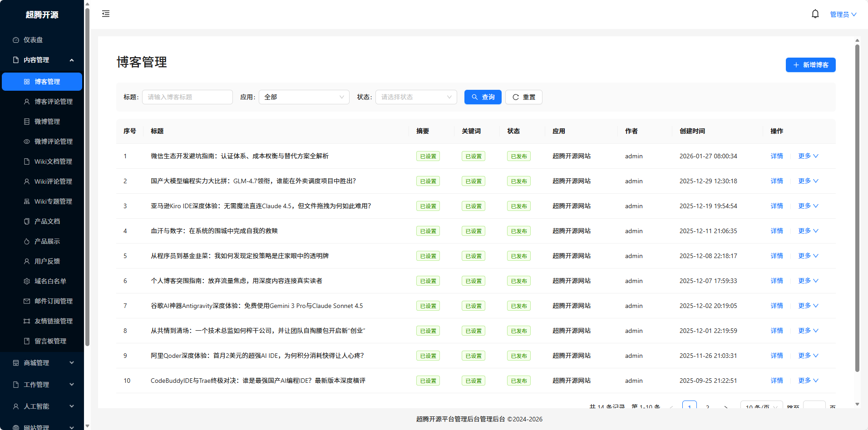The height and width of the screenshot is (430, 868).
Task: Open 留言板管理 in the sidebar
Action: 48,341
